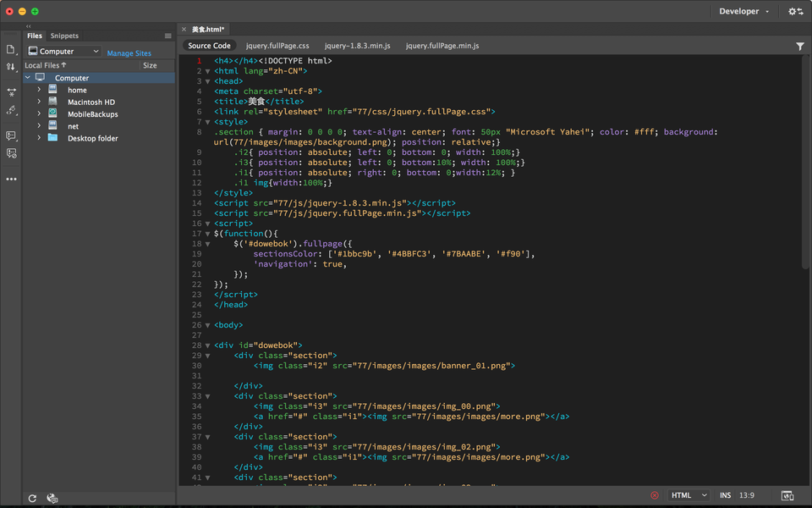Select the Macintosh HD drive
Viewport: 812px width, 508px height.
pyautogui.click(x=91, y=102)
